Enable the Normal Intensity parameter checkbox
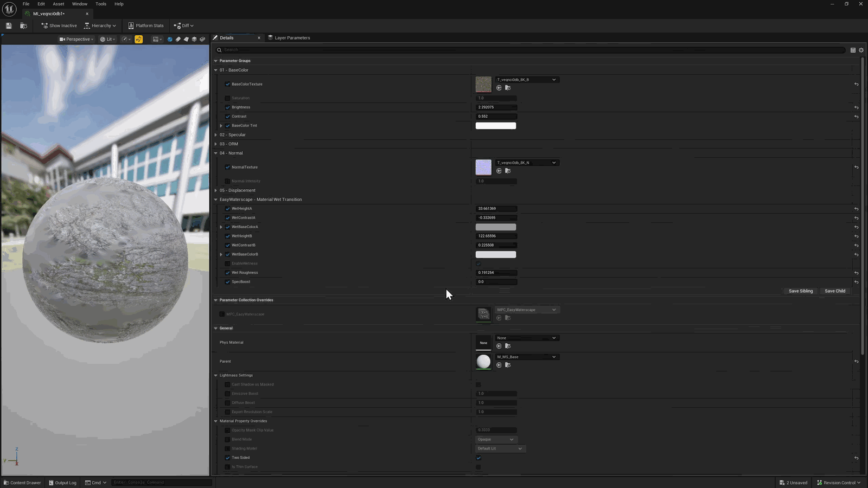Viewport: 868px width, 488px height. point(227,181)
